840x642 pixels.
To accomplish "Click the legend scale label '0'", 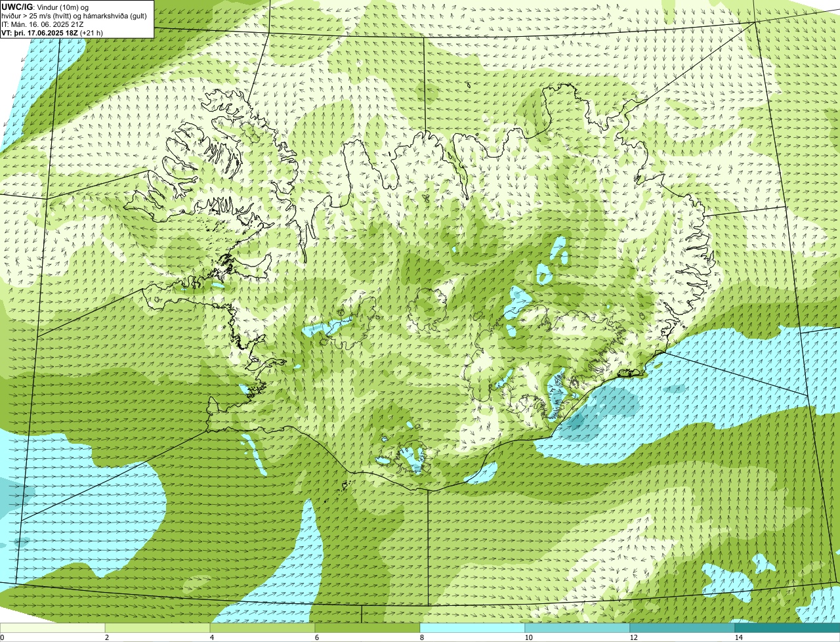I will (2, 637).
